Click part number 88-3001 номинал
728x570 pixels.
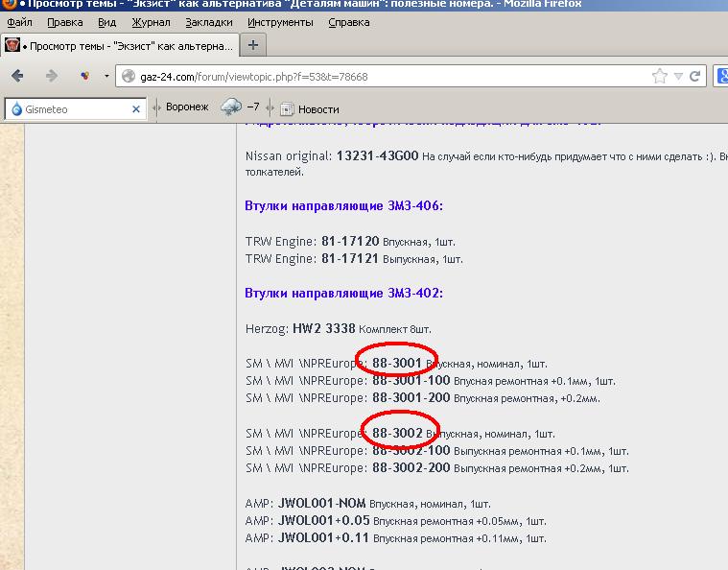(396, 363)
